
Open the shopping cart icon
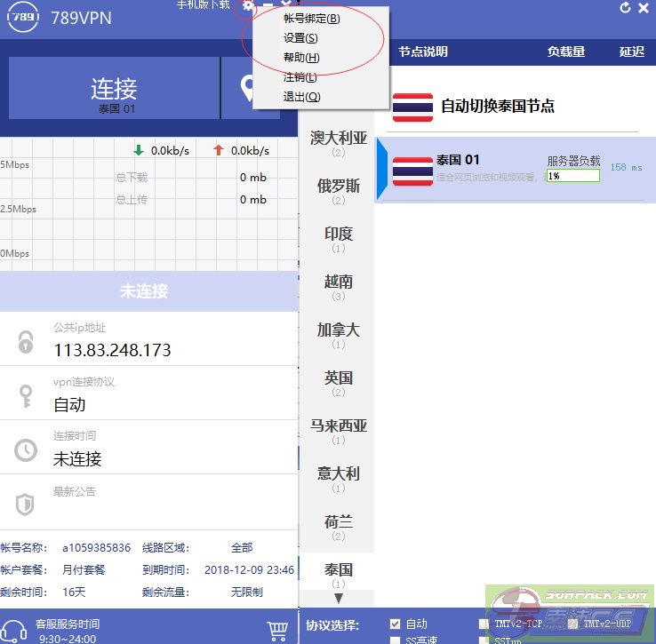click(277, 630)
